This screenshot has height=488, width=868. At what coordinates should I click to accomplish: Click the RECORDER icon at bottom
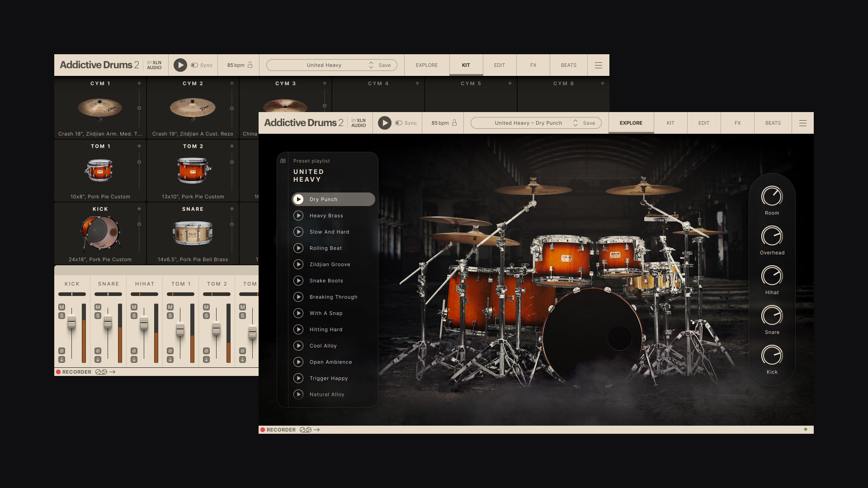click(262, 430)
